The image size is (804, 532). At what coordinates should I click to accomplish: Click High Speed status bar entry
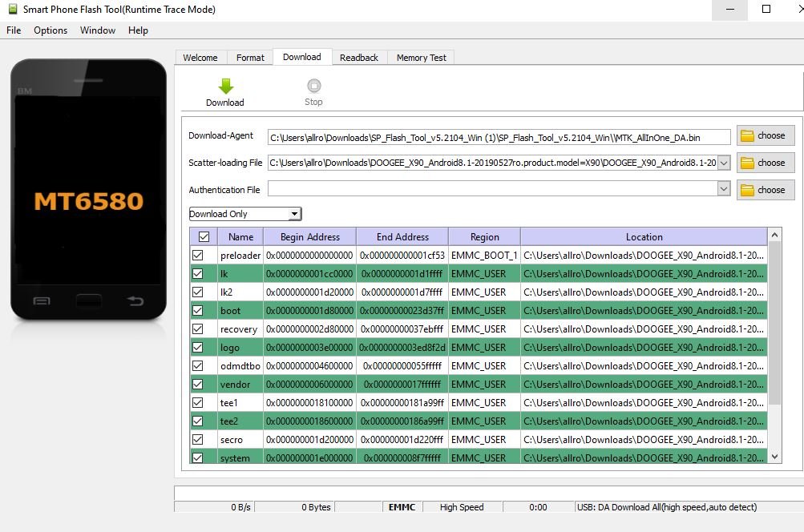click(x=462, y=507)
